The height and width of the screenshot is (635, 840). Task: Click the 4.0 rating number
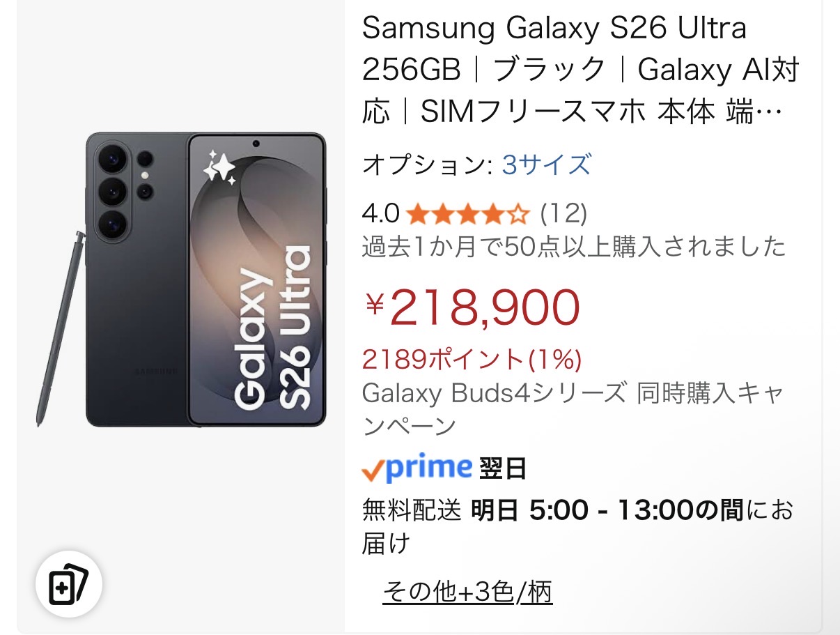coord(380,213)
